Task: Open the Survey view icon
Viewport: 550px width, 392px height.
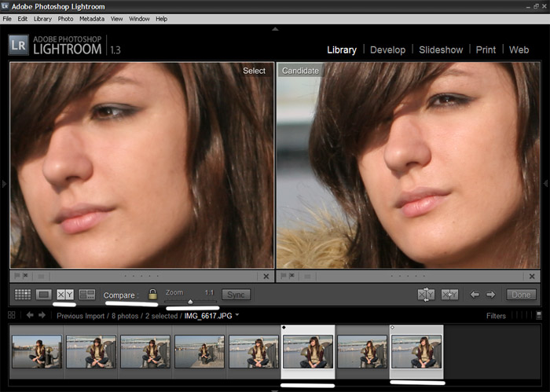Action: 87,295
